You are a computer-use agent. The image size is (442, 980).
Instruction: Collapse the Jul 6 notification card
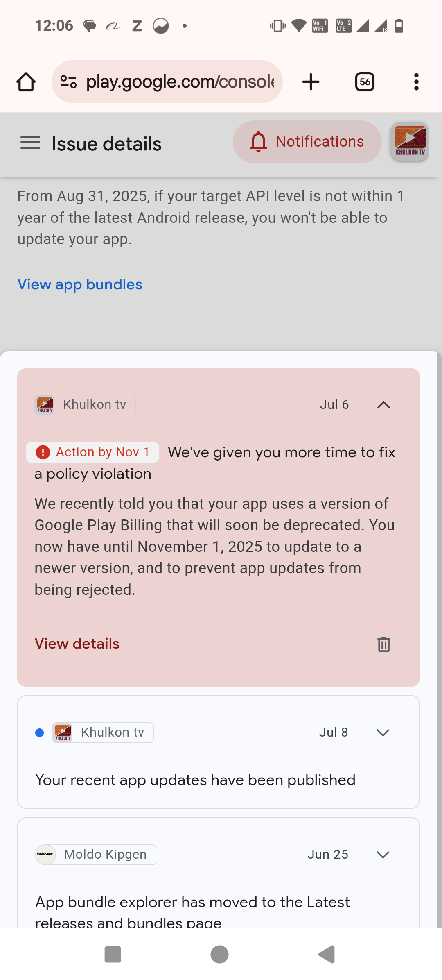383,405
